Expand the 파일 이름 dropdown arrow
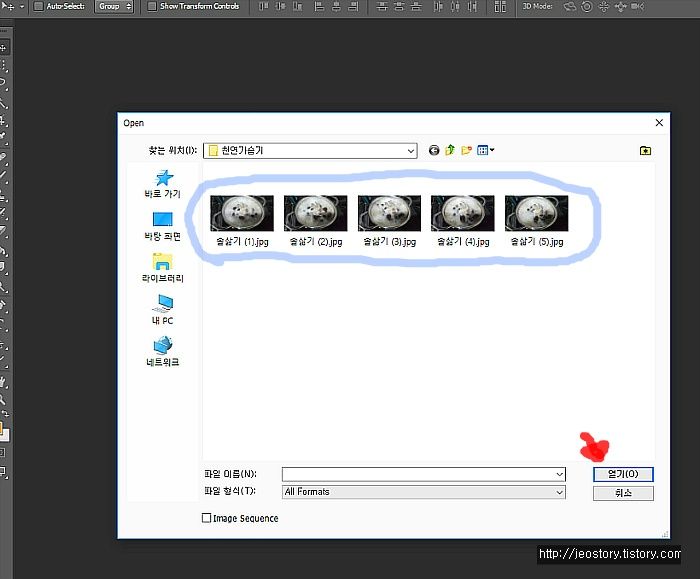Image resolution: width=700 pixels, height=579 pixels. click(560, 474)
